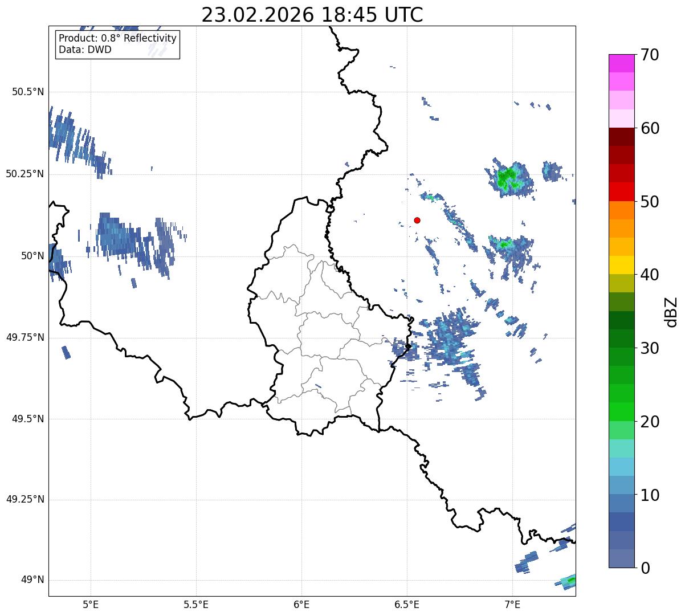Click the colorbar tick label 40
685x616 pixels.
click(x=650, y=275)
